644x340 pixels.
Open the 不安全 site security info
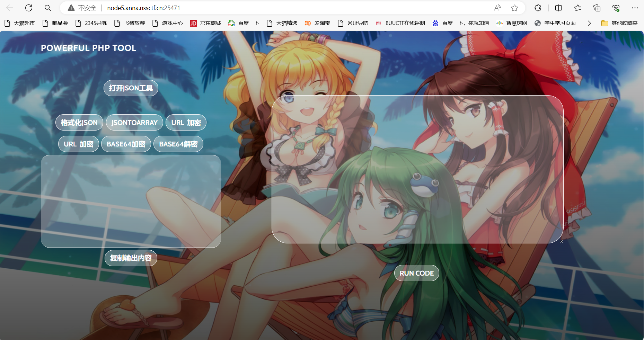coord(82,8)
